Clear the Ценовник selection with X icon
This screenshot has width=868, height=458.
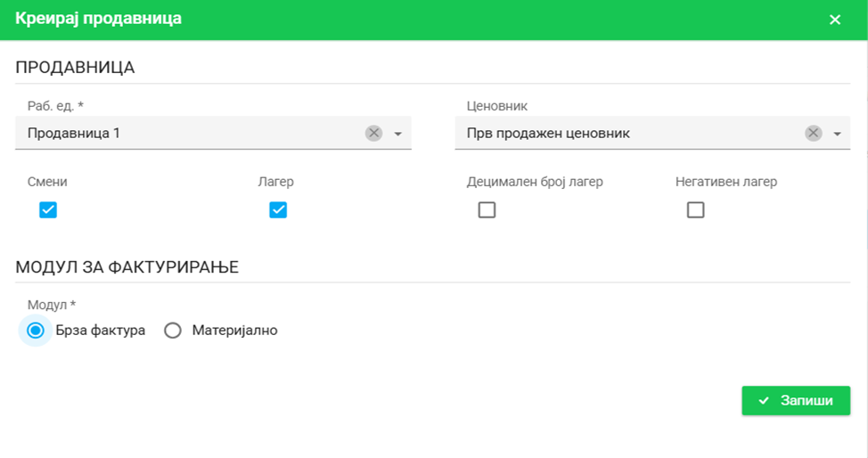[813, 133]
